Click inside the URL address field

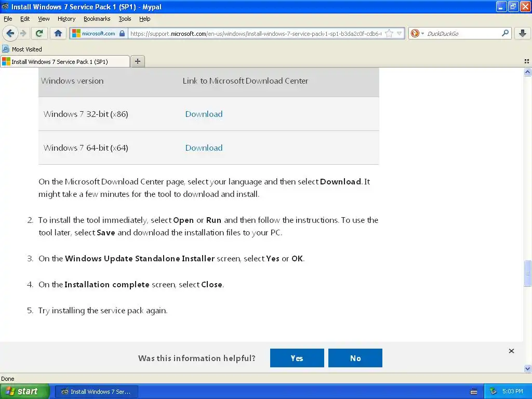[256, 33]
